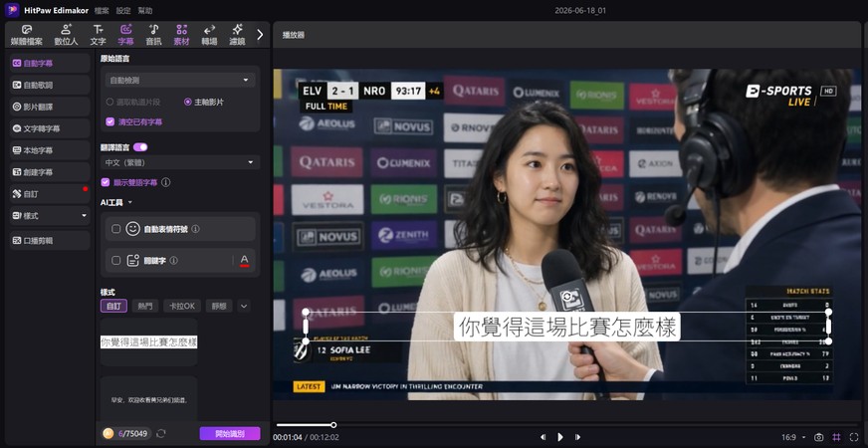The height and width of the screenshot is (448, 868).
Task: Step to the next frame
Action: click(577, 437)
